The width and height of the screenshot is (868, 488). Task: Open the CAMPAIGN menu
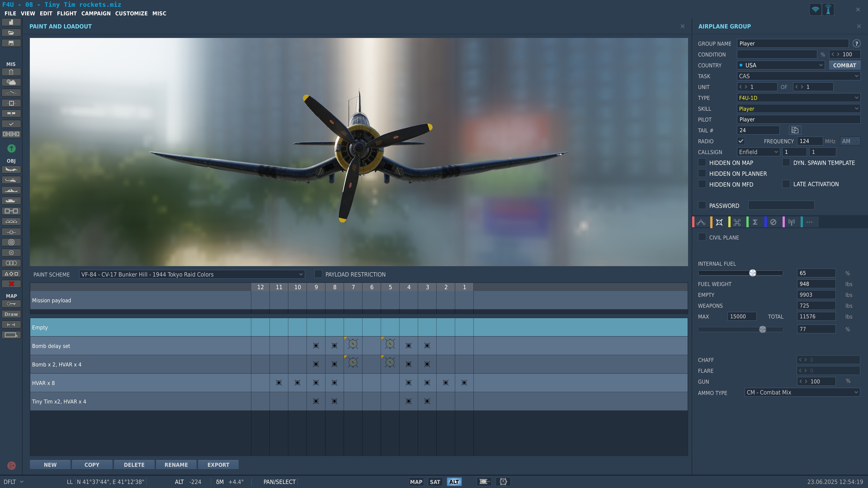pos(96,14)
